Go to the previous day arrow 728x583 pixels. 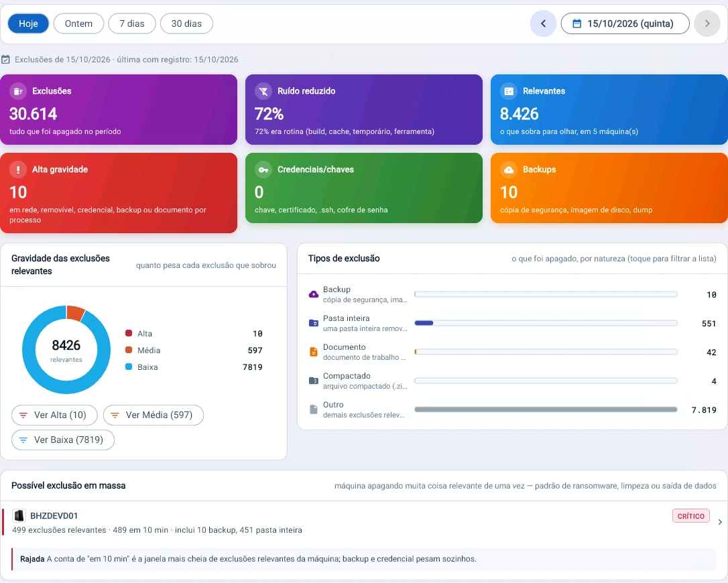click(543, 23)
